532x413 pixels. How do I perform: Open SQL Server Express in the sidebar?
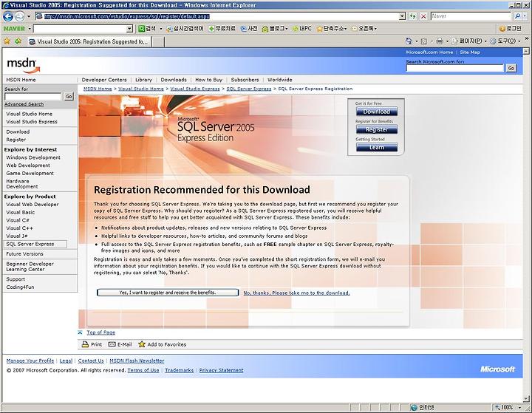point(30,244)
